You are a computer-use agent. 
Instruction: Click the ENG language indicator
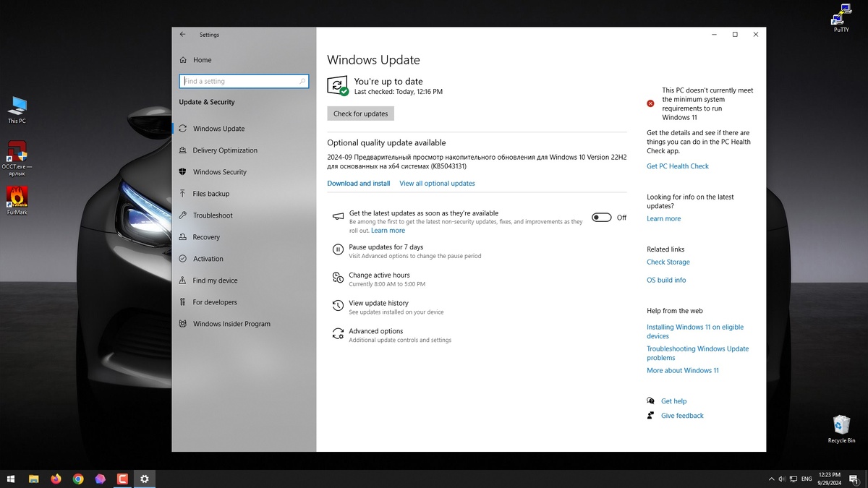pyautogui.click(x=807, y=479)
